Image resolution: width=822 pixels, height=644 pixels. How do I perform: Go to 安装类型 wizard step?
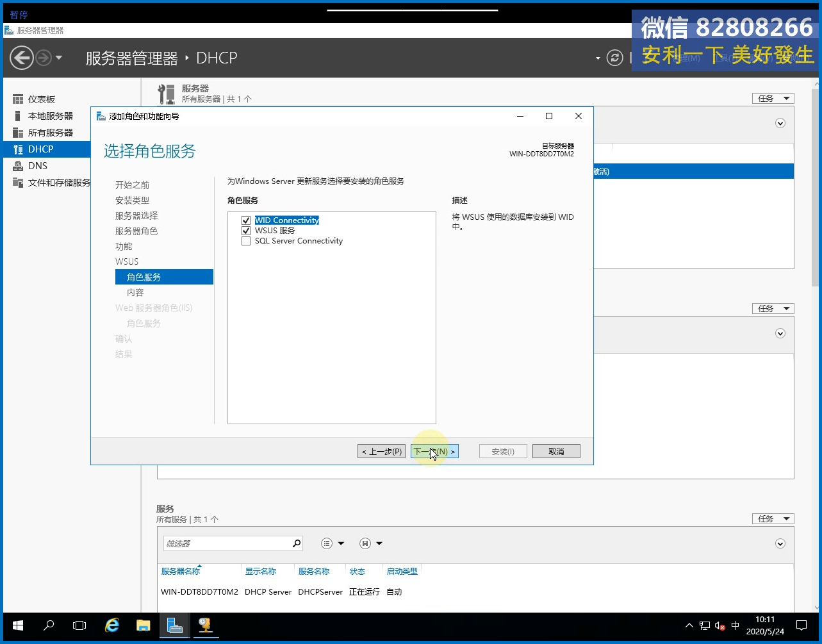click(132, 201)
